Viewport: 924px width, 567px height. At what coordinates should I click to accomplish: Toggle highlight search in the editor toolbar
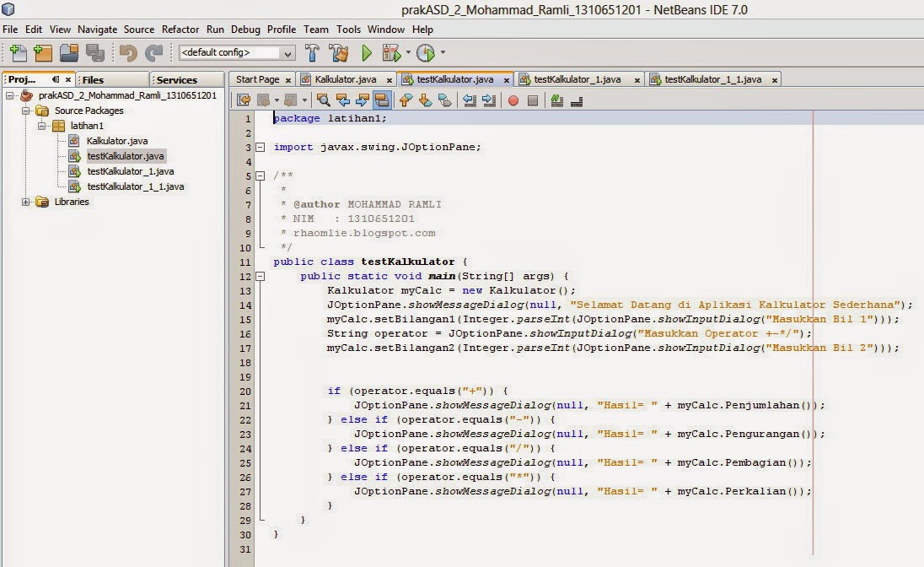(x=381, y=100)
